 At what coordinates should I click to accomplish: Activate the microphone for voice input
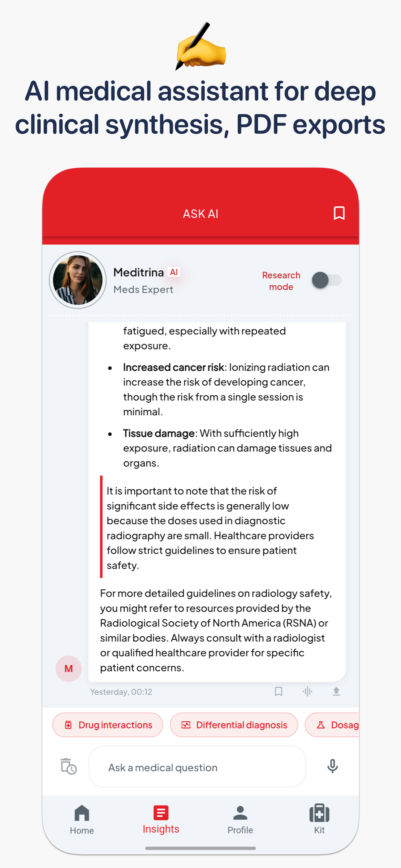pyautogui.click(x=332, y=767)
